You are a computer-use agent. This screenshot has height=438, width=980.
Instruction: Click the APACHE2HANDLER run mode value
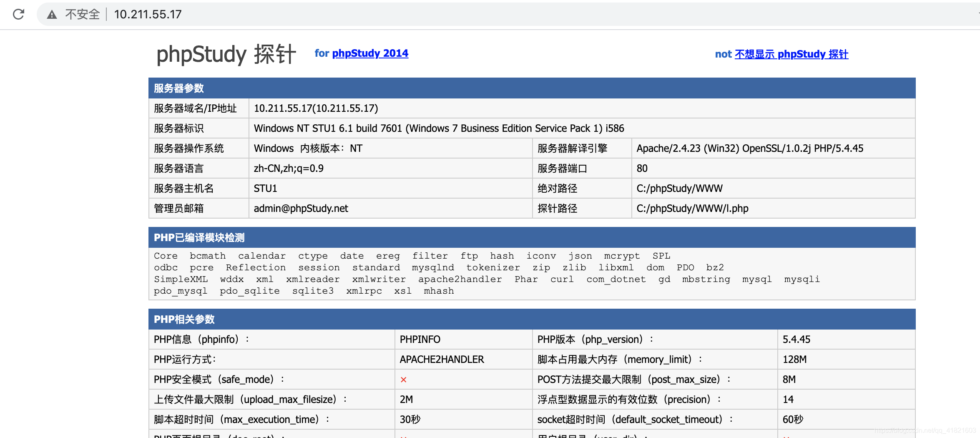click(x=442, y=360)
